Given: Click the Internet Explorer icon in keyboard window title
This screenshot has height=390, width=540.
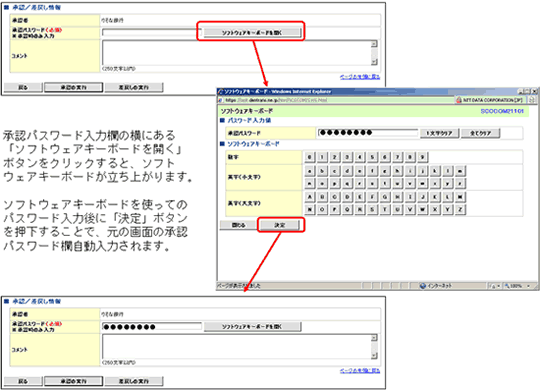Looking at the screenshot, I should coord(220,92).
